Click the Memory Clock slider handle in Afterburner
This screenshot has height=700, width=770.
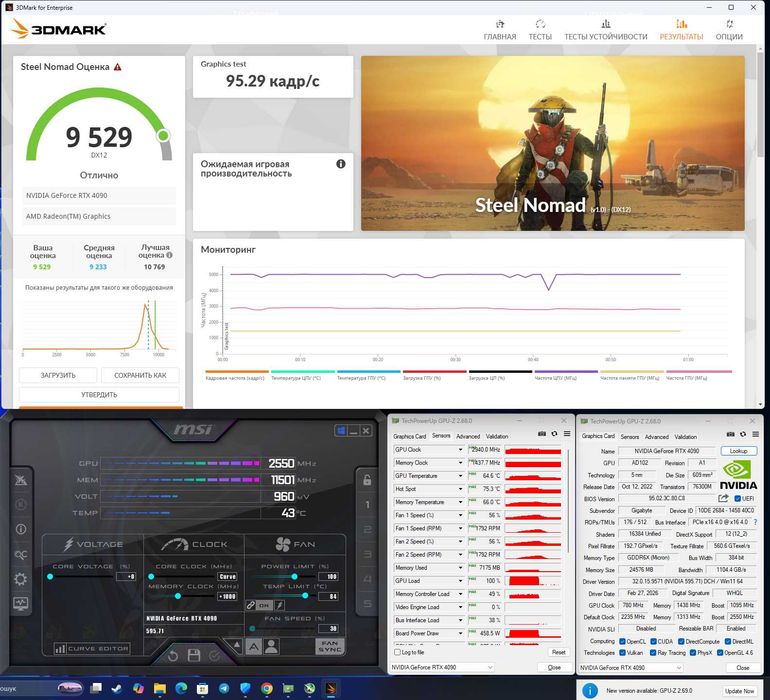click(178, 596)
